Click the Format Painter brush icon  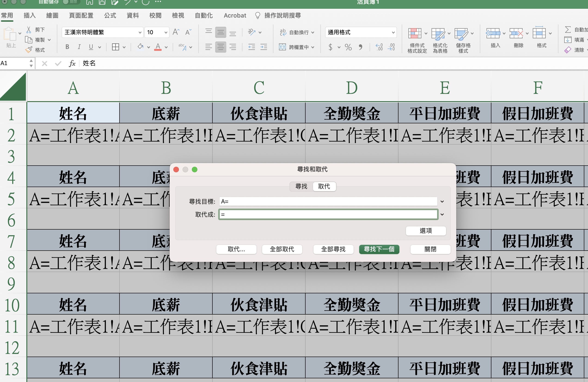coord(29,50)
